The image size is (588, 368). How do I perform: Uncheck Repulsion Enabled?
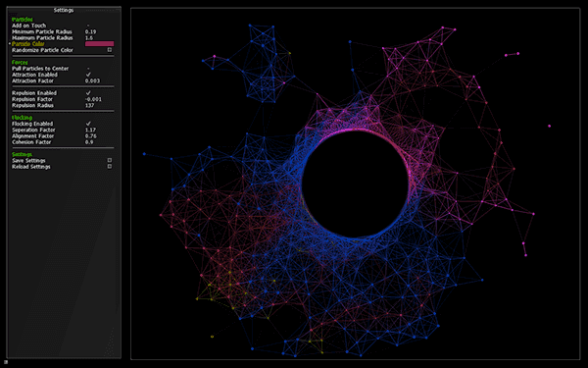pos(88,93)
